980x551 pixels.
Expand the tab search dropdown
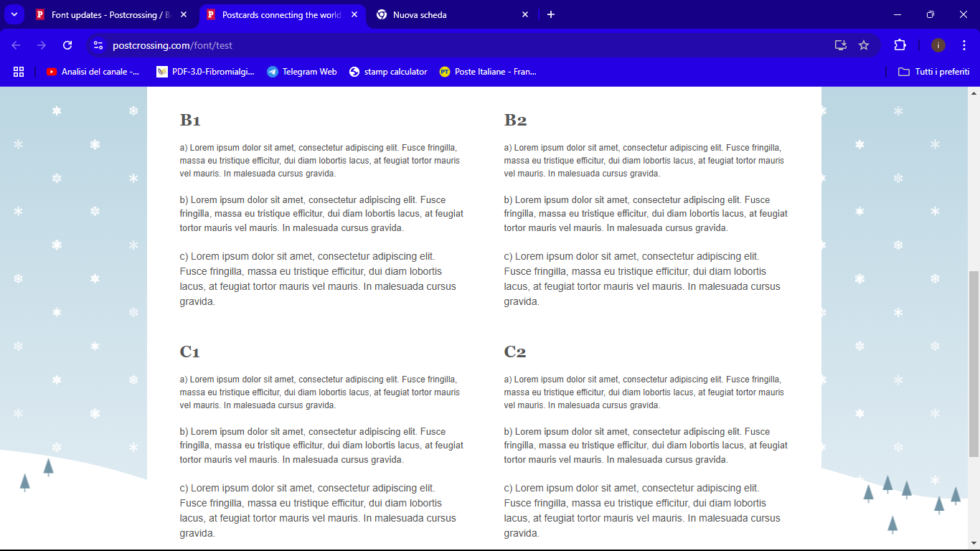(14, 14)
